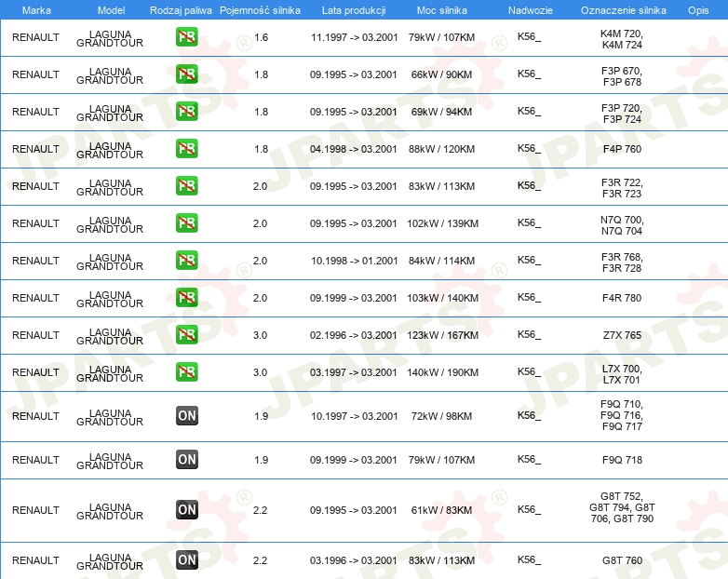The height and width of the screenshot is (579, 728).
Task: Click the Nadwozie column header
Action: tap(531, 10)
